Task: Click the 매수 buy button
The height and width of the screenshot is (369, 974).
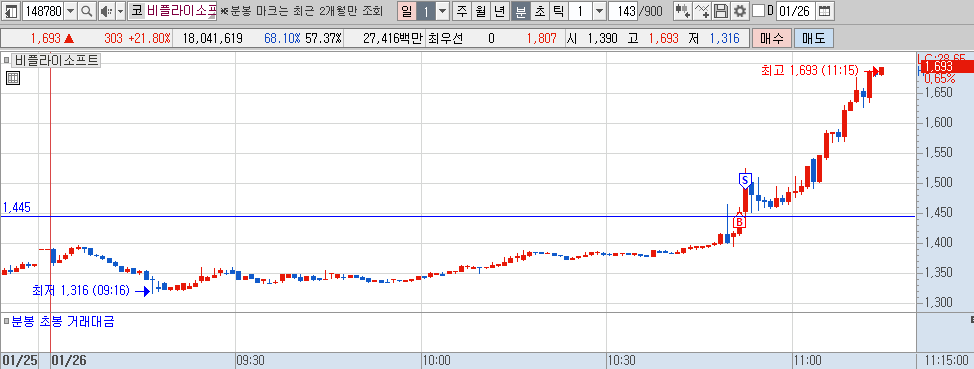Action: pyautogui.click(x=771, y=39)
